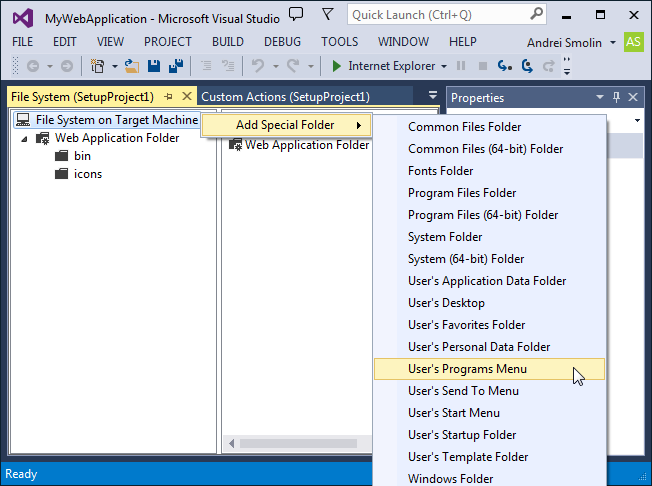Choose User's Desktop from submenu
This screenshot has width=652, height=486.
pos(489,303)
